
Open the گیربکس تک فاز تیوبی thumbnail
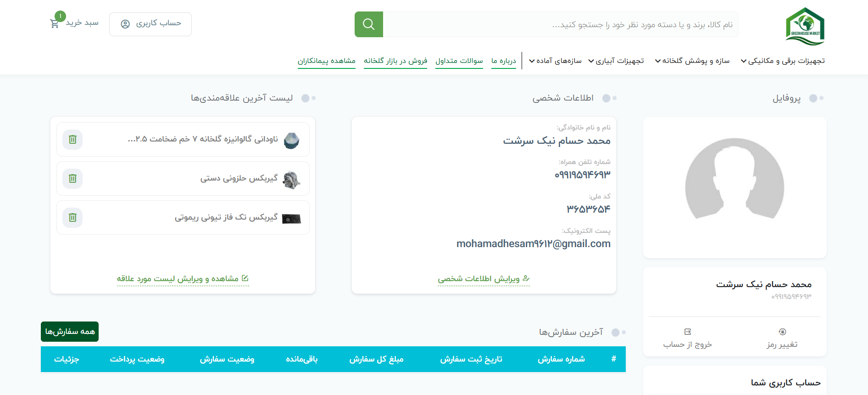tap(291, 219)
